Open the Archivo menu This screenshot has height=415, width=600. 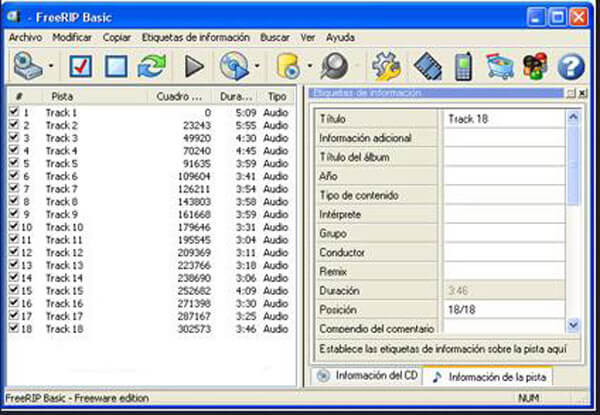click(x=25, y=37)
